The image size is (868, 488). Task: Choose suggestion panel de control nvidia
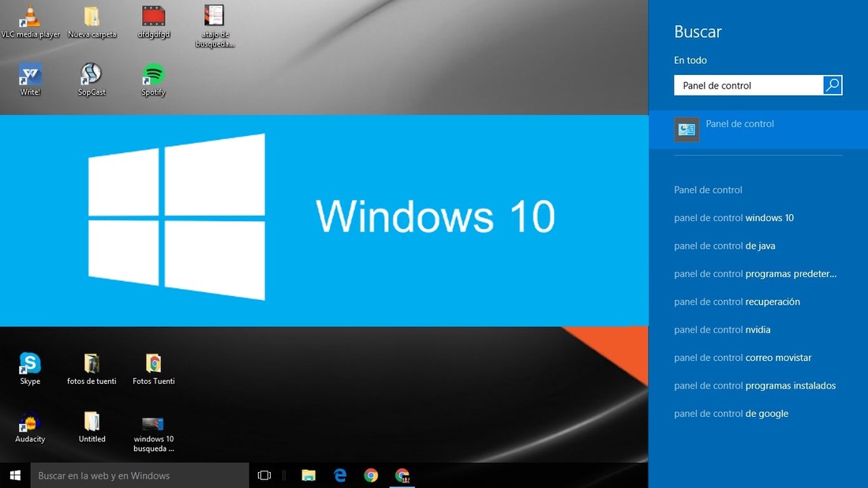pos(722,329)
